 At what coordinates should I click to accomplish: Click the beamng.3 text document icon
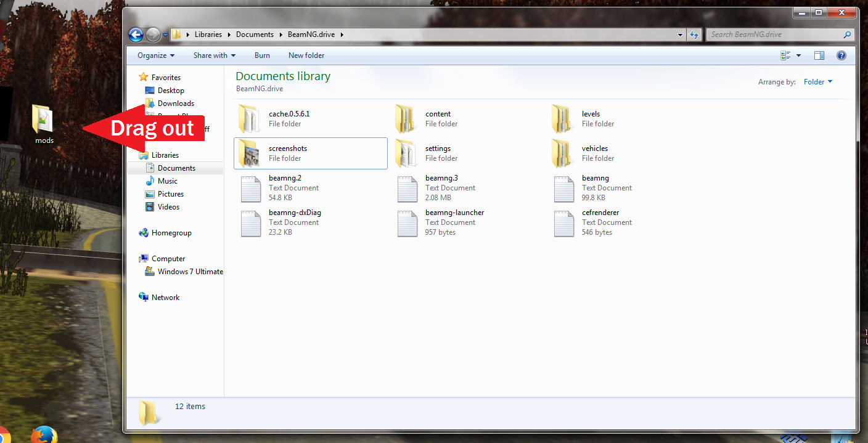(x=407, y=189)
